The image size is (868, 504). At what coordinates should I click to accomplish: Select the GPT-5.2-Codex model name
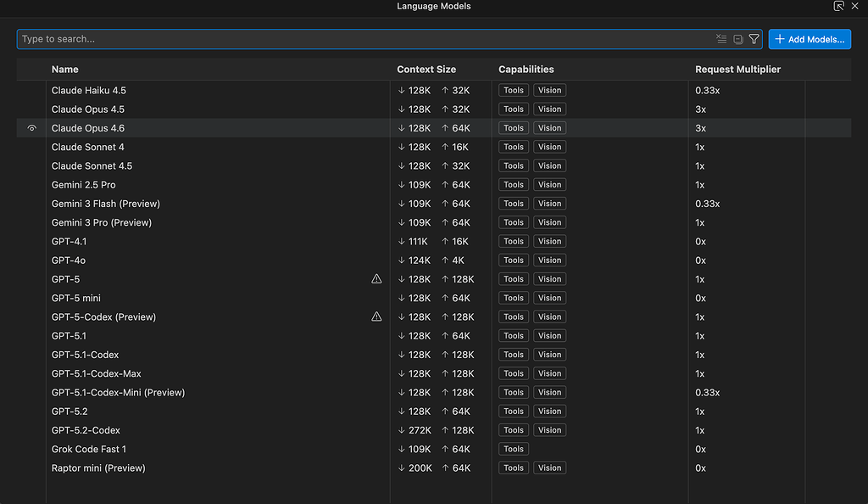(86, 430)
